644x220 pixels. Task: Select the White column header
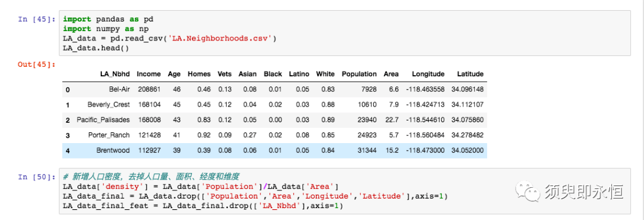(x=326, y=75)
